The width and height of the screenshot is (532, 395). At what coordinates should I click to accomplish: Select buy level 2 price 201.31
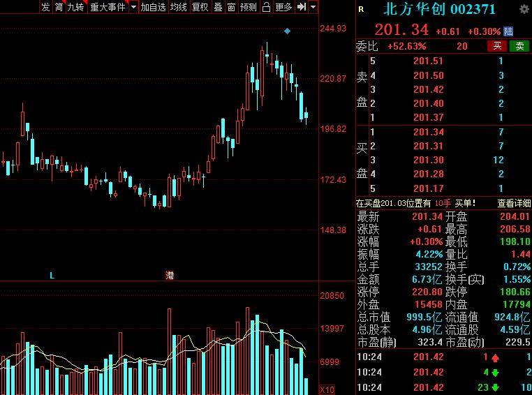[x=428, y=146]
